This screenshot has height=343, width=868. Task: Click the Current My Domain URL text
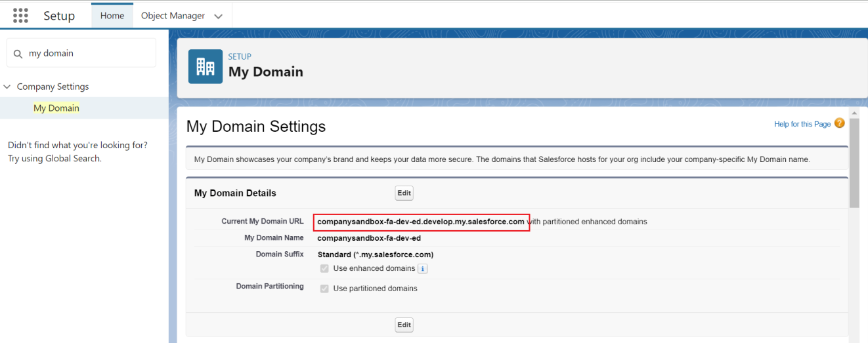pyautogui.click(x=421, y=222)
